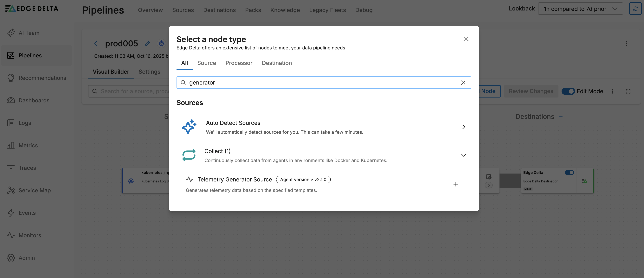Click the refresh icon near Lookback
The height and width of the screenshot is (278, 644).
pyautogui.click(x=635, y=9)
